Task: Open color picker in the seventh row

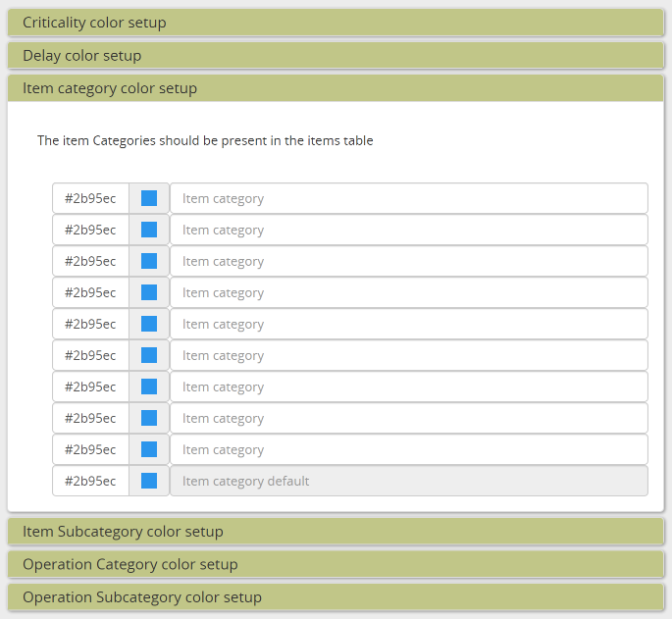Action: [149, 387]
